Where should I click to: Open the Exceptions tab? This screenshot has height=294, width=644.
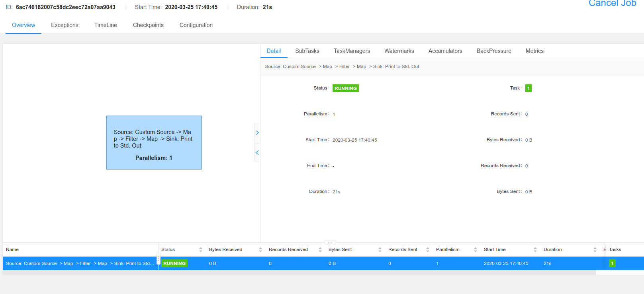point(65,25)
